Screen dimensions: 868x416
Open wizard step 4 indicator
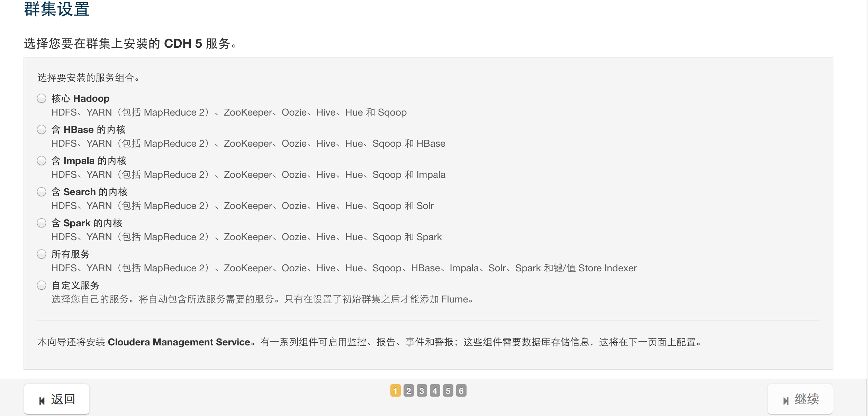(435, 391)
